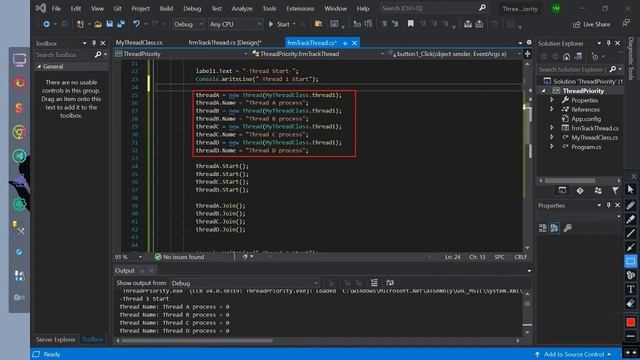The height and width of the screenshot is (360, 640).
Task: Open the Analyze menu
Action: coord(242,8)
